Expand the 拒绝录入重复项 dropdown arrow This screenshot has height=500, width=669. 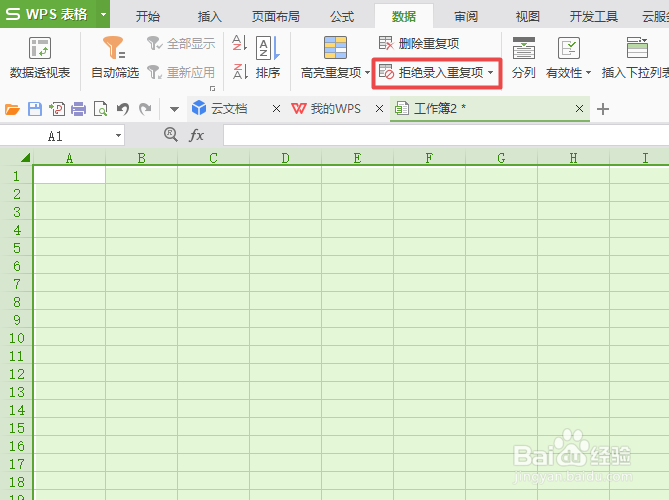click(x=491, y=73)
